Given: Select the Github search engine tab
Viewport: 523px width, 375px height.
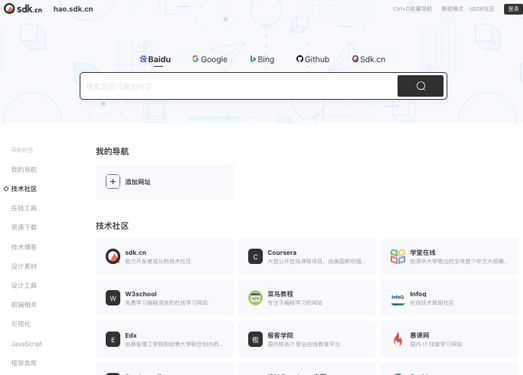Looking at the screenshot, I should (x=313, y=59).
